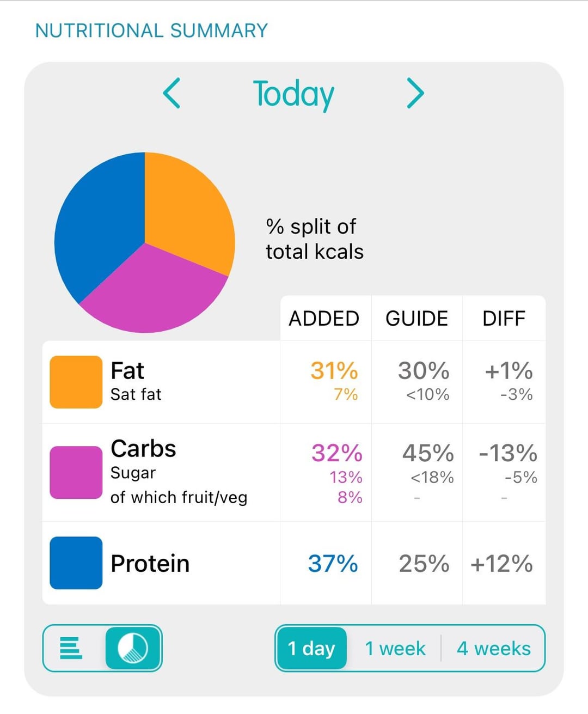Screen dimensions: 588x714
Task: Select the Protein row label
Action: tap(150, 564)
